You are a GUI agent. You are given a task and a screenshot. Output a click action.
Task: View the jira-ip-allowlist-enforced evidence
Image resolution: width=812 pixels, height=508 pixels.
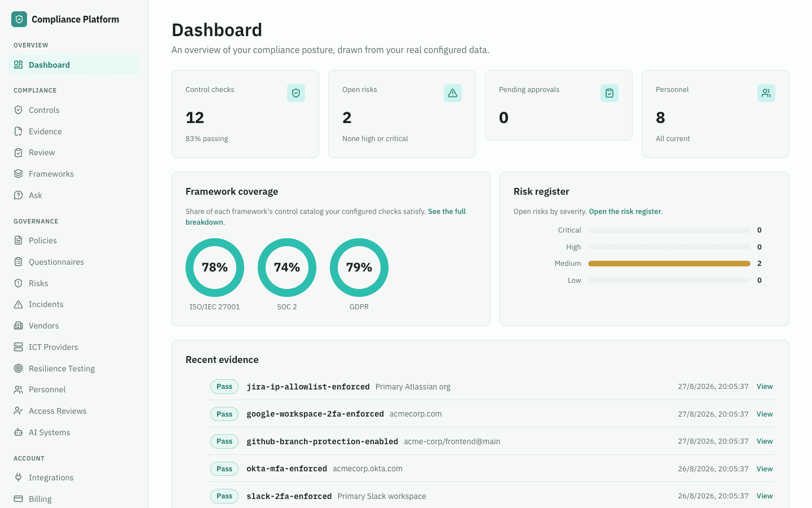click(x=765, y=387)
